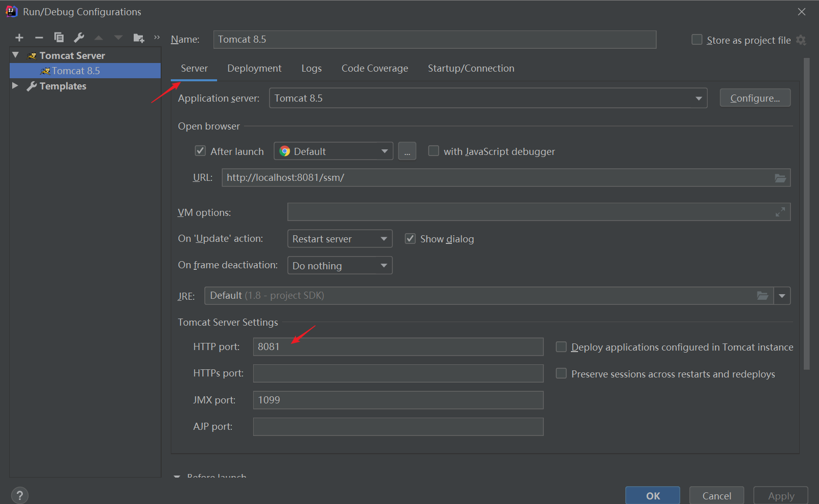
Task: Toggle the Store as project file checkbox
Action: (697, 40)
